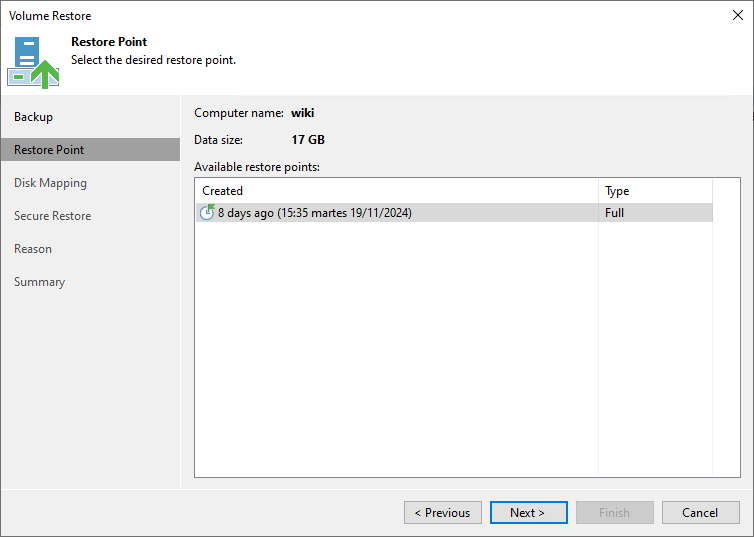Jump to the Reason step
The height and width of the screenshot is (537, 754).
coord(33,249)
